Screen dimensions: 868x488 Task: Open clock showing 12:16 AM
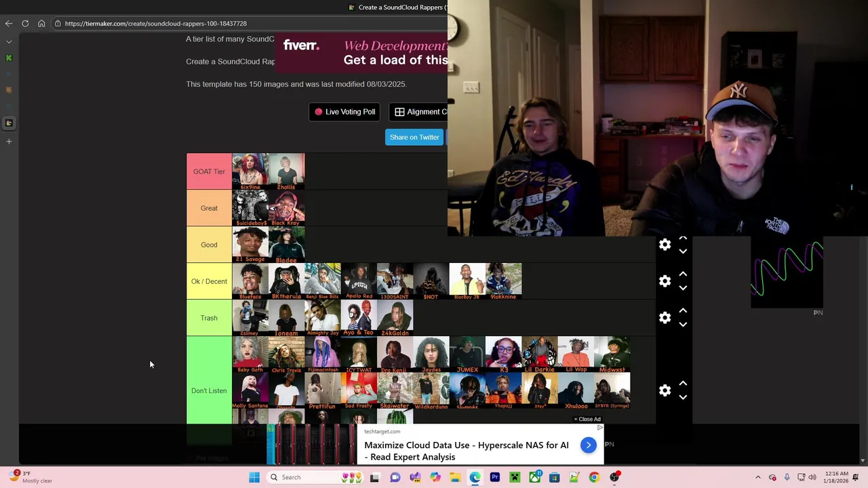point(837,477)
